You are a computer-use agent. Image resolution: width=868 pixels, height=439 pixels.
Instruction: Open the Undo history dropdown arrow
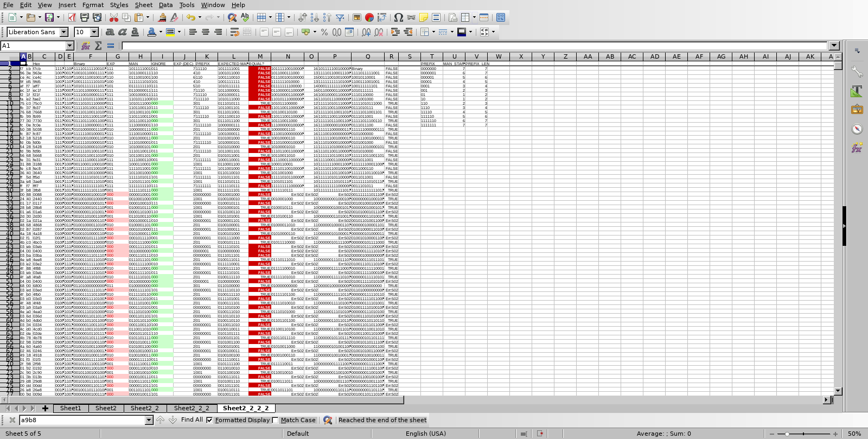point(199,17)
